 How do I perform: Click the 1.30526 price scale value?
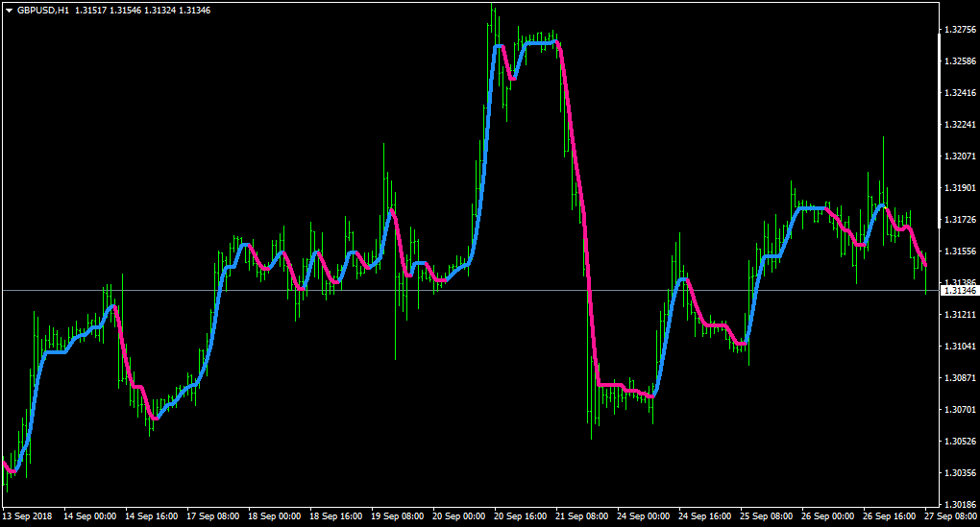[x=960, y=441]
